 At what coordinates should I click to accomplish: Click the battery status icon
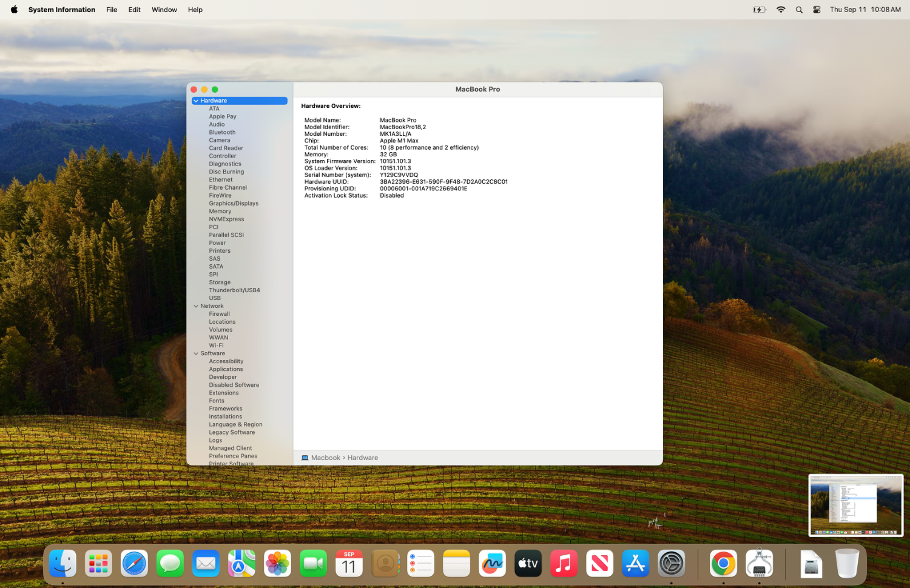[759, 10]
